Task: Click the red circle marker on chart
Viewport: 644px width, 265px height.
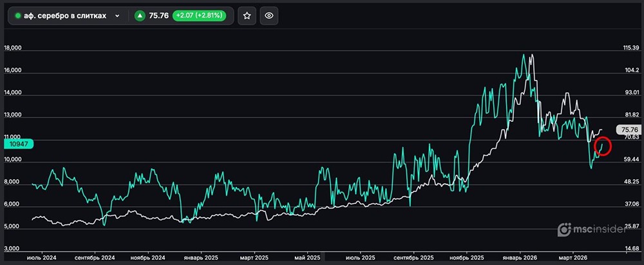Action: point(603,146)
